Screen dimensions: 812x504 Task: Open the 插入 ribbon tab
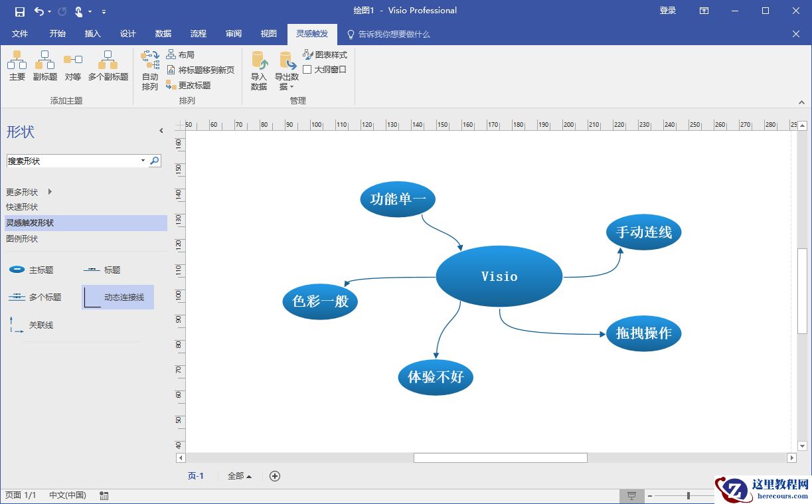[93, 34]
